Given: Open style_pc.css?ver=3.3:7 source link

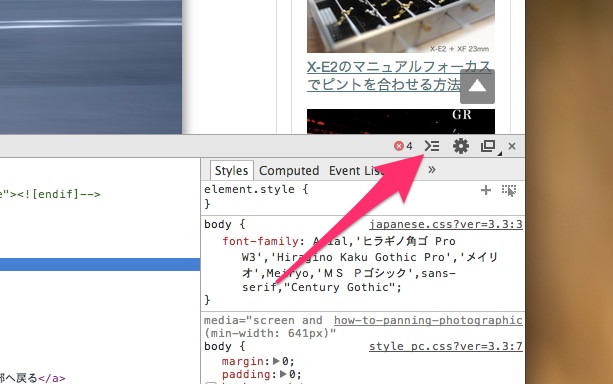Looking at the screenshot, I should coord(446,346).
